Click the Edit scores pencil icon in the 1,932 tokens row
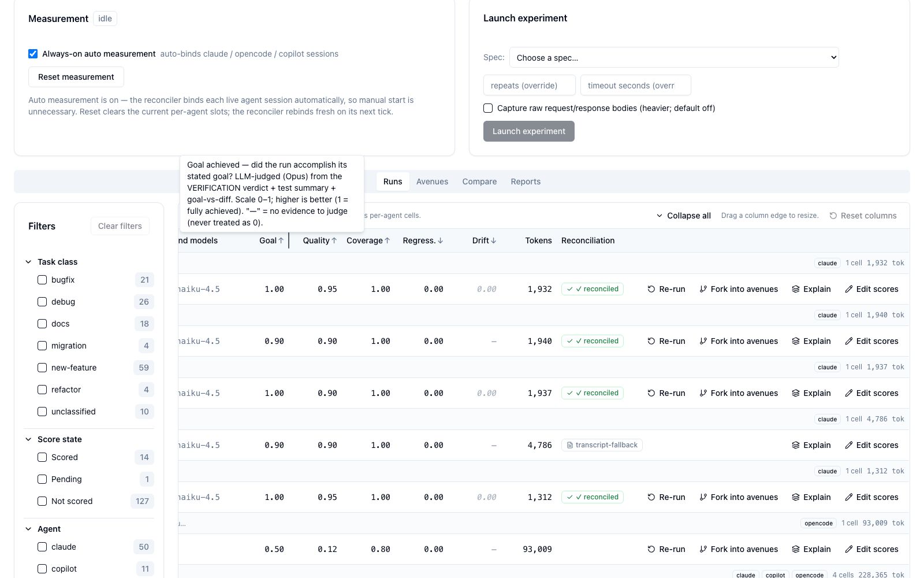The image size is (924, 578). [x=849, y=289]
